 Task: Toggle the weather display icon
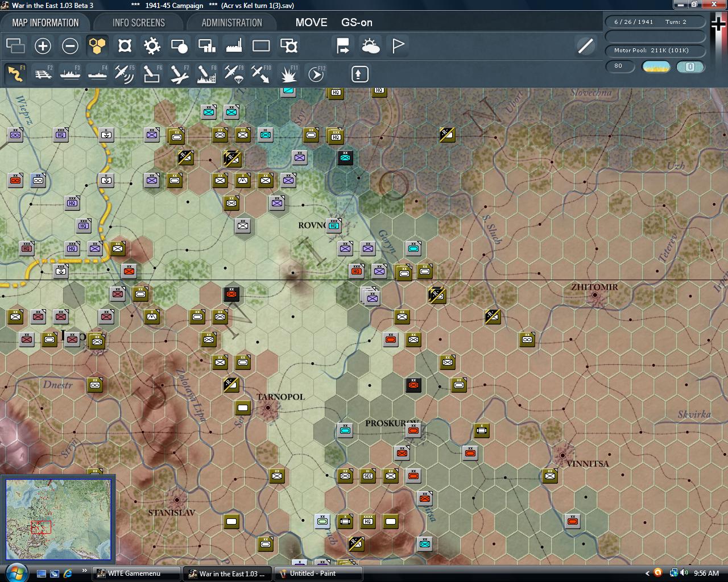371,45
